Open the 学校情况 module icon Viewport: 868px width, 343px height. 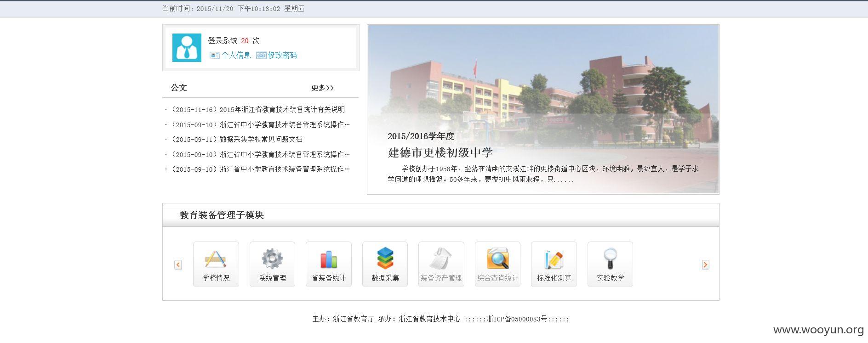click(216, 264)
